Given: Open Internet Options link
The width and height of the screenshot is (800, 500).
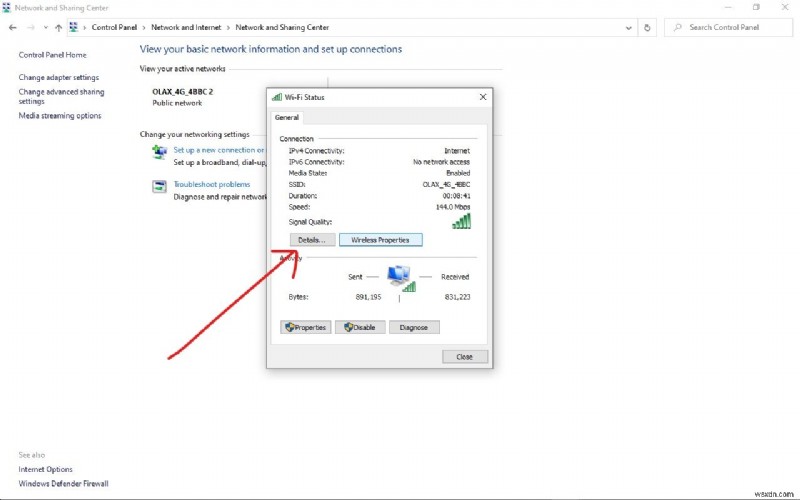Looking at the screenshot, I should tap(45, 469).
